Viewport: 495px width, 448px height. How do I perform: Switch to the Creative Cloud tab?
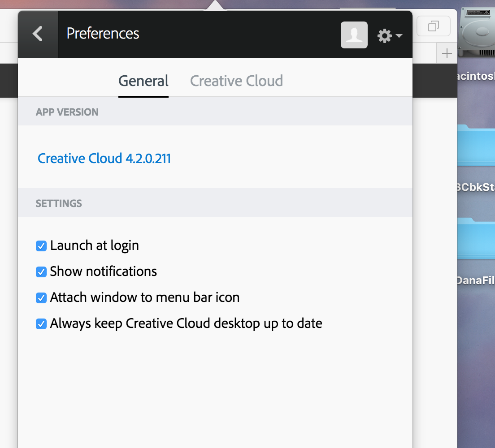tap(236, 81)
